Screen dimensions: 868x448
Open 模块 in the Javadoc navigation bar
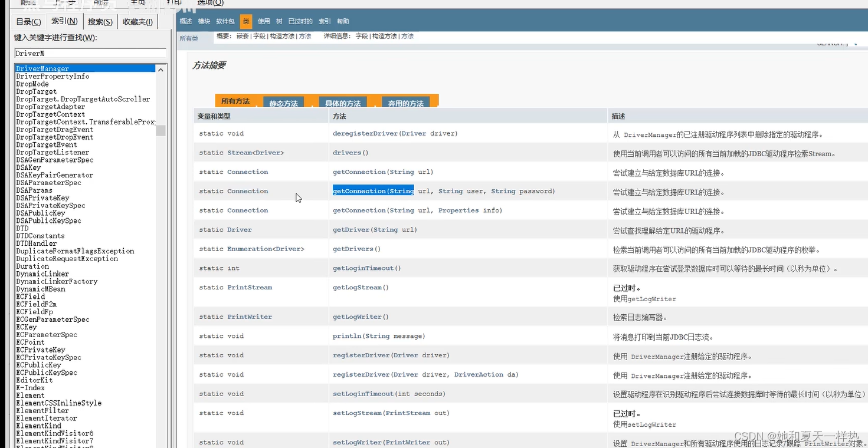tap(204, 21)
